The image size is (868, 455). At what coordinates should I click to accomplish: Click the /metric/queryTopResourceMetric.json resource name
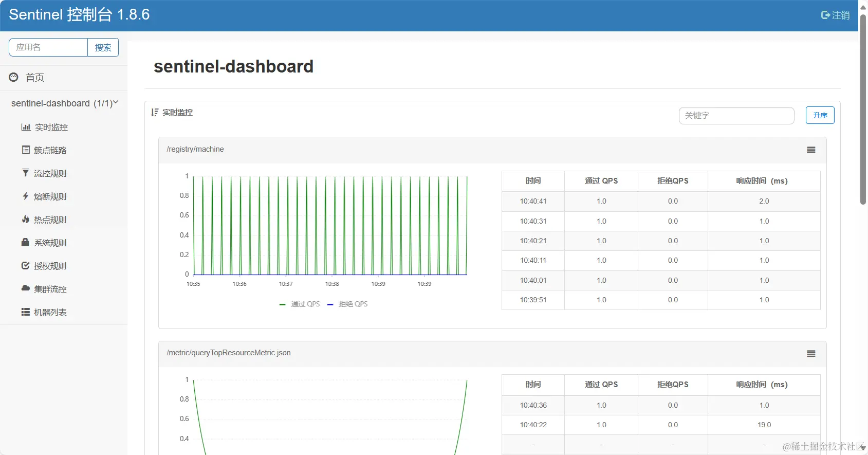click(229, 353)
